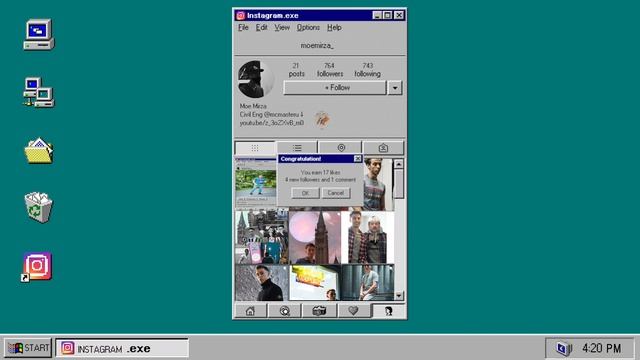Viewport: 640px width, 360px height.
Task: Click the Windows START button
Action: coord(28,348)
